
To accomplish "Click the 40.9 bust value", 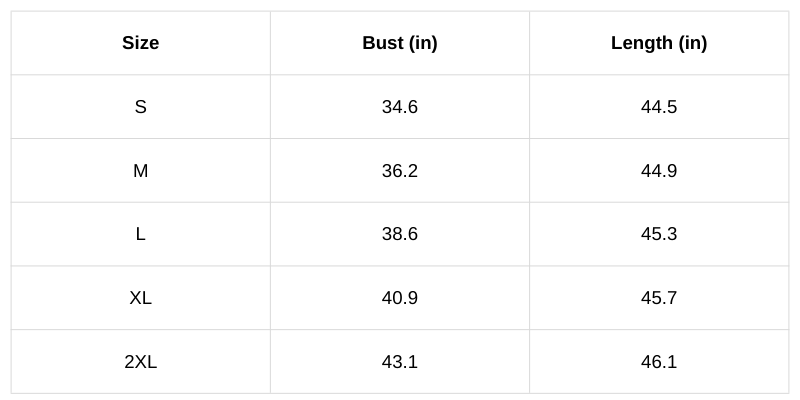I will pyautogui.click(x=399, y=298).
